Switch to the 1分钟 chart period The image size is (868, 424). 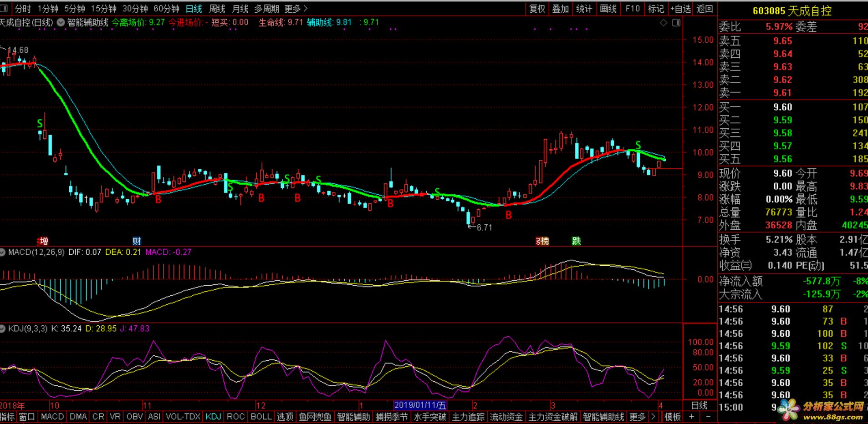point(48,9)
